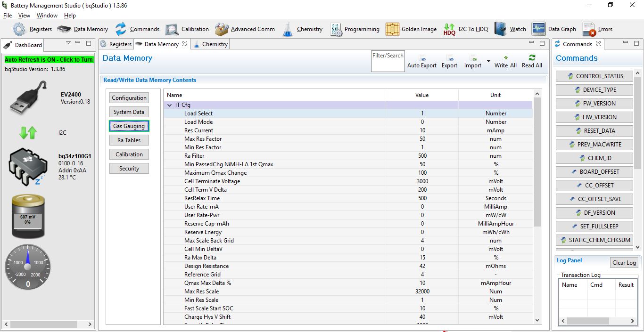Open the Data Graph toolbar icon
644x332 pixels.
click(538, 29)
